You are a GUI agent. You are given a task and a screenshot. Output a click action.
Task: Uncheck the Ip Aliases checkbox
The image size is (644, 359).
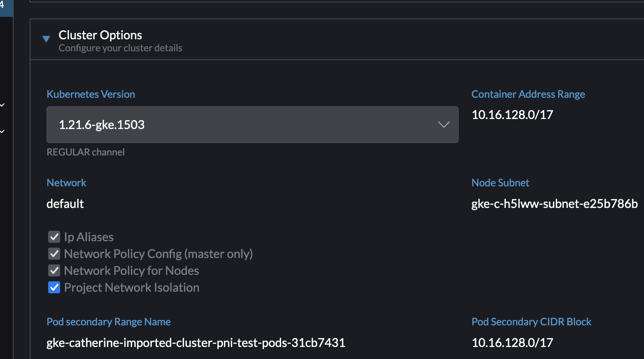click(x=54, y=237)
